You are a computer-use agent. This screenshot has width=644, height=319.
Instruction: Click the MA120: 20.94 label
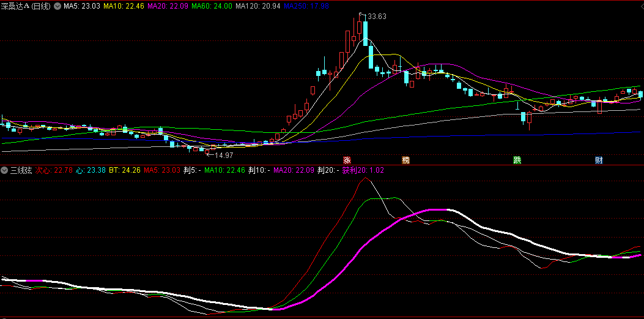pos(258,6)
